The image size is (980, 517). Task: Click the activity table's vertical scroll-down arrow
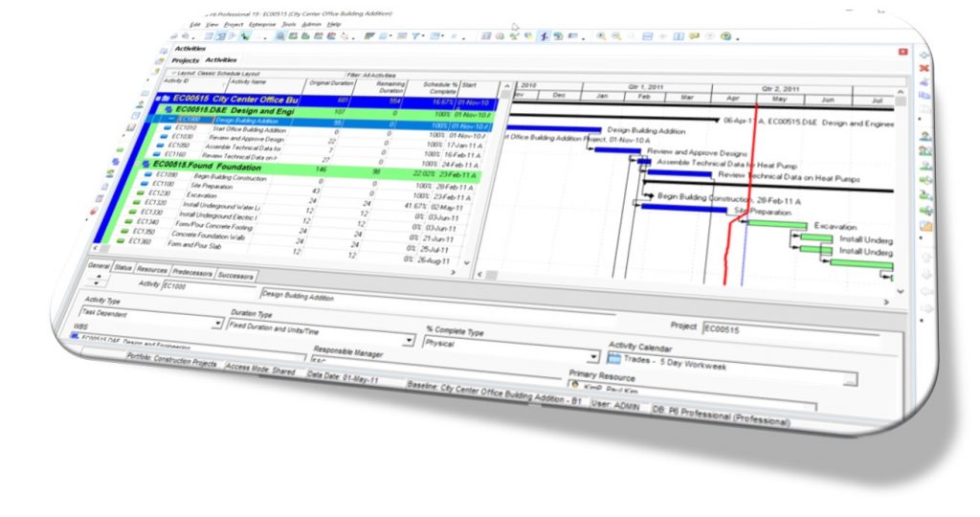pos(466,264)
